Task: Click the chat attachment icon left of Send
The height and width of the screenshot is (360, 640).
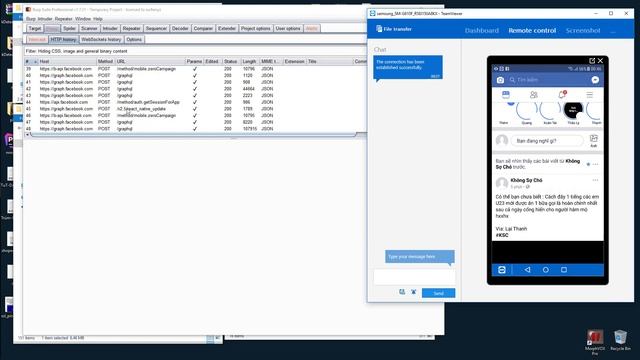Action: coord(402,292)
